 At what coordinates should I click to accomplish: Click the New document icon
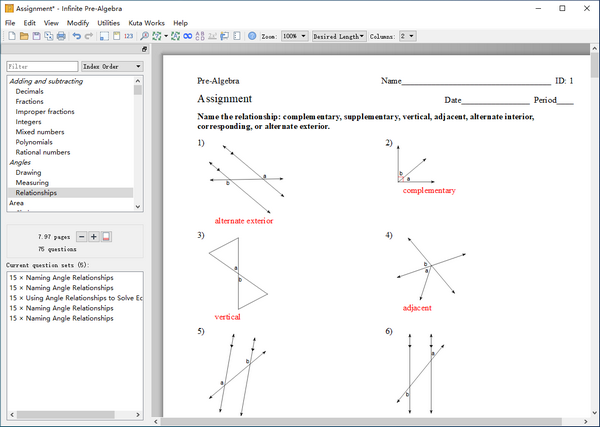10,36
